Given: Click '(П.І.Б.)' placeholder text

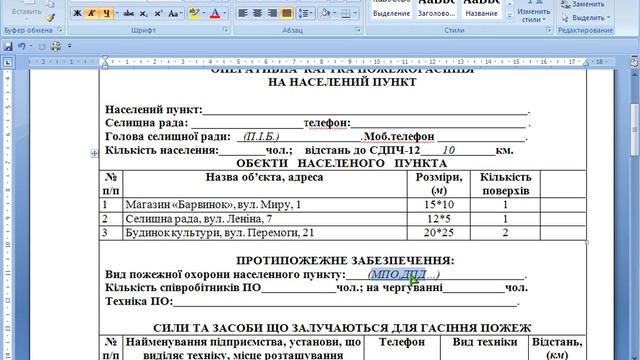Looking at the screenshot, I should click(x=261, y=136).
